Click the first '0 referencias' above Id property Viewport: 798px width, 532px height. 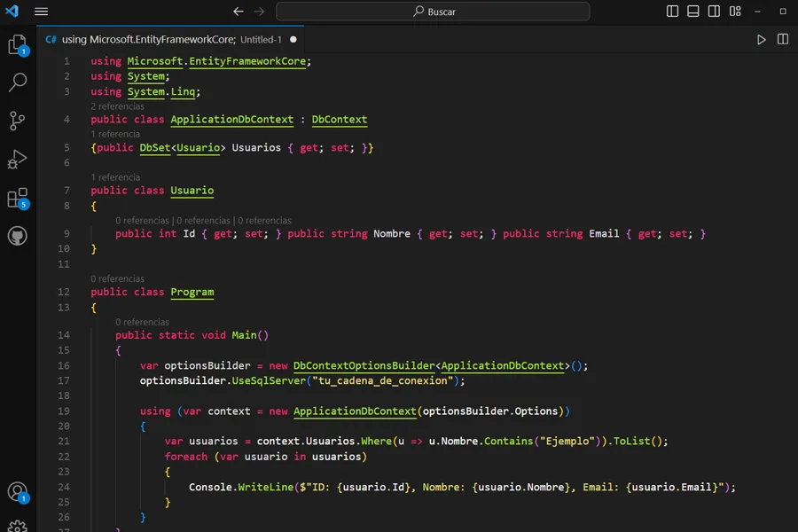142,221
